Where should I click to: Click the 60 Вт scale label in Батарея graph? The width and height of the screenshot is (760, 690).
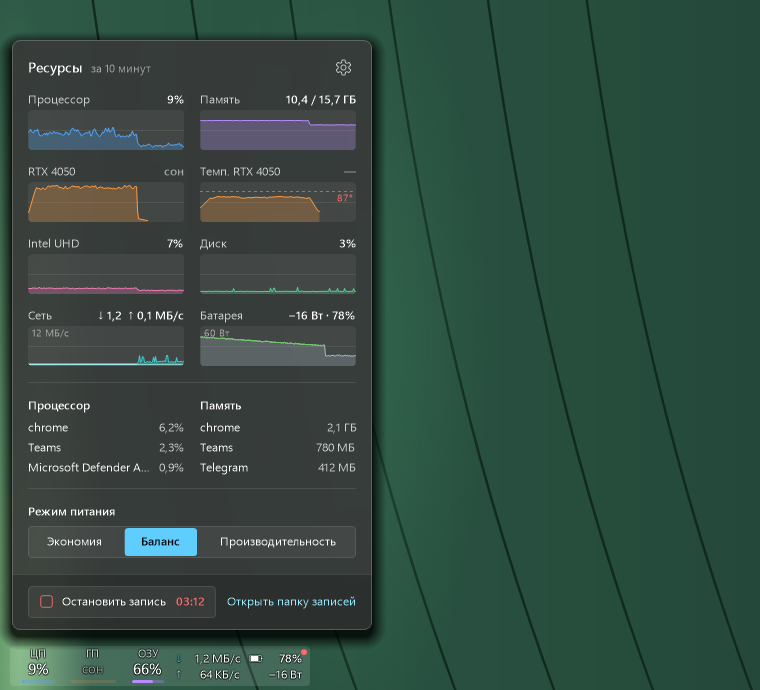(217, 333)
